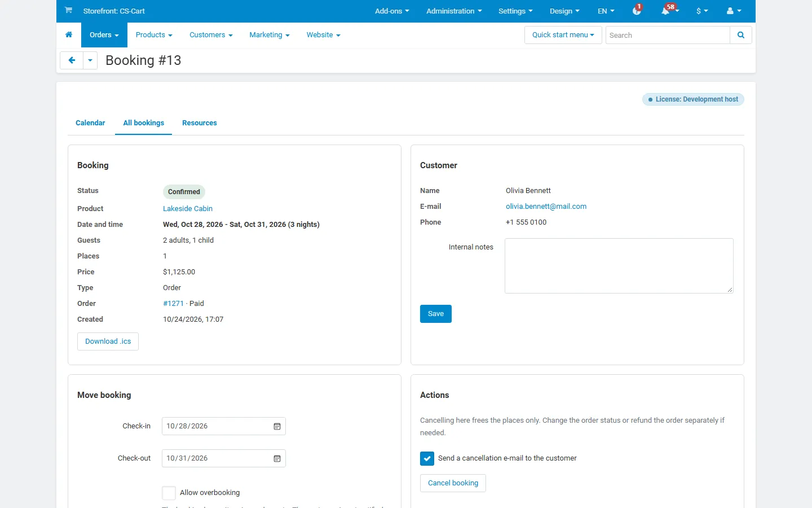Click into the Search field
Image resolution: width=812 pixels, height=508 pixels.
tap(668, 35)
